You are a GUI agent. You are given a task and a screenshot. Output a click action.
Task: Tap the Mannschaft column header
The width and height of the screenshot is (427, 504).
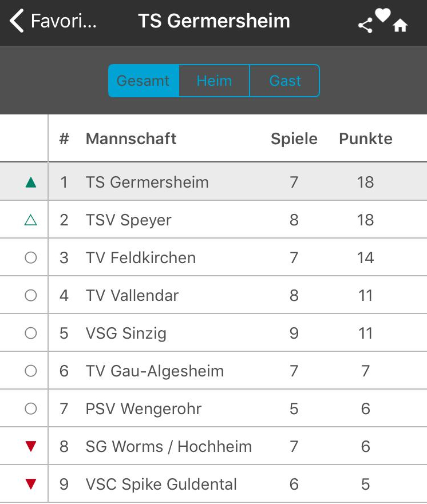131,139
